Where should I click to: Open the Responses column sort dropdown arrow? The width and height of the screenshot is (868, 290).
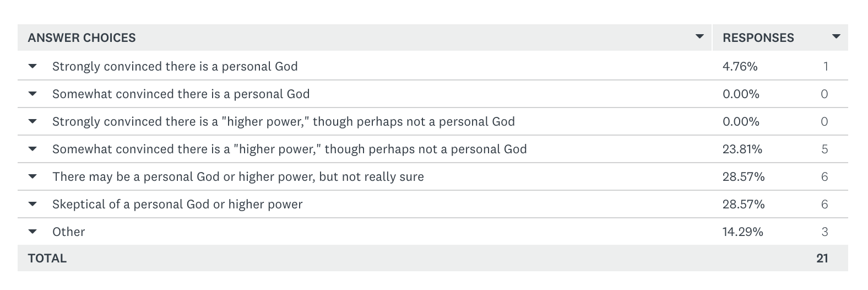836,37
